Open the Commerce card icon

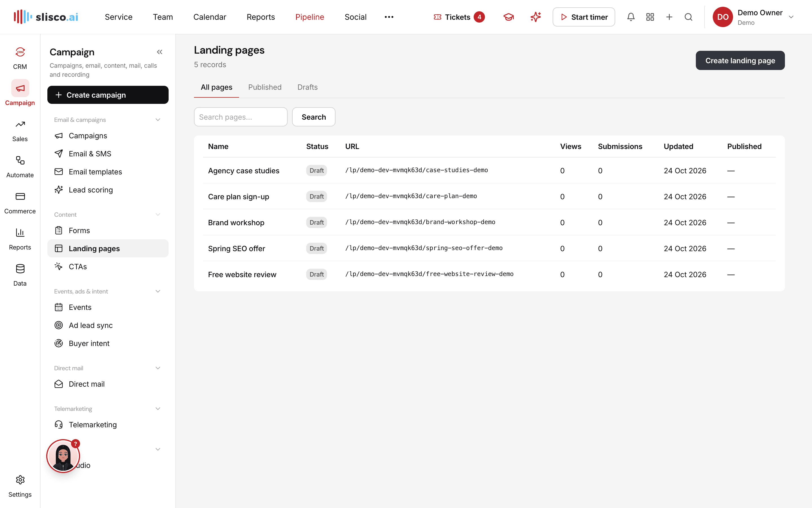pos(20,196)
